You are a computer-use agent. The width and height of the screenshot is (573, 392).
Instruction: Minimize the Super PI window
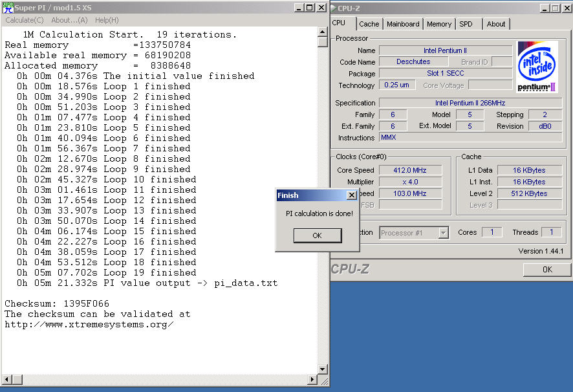pos(299,8)
